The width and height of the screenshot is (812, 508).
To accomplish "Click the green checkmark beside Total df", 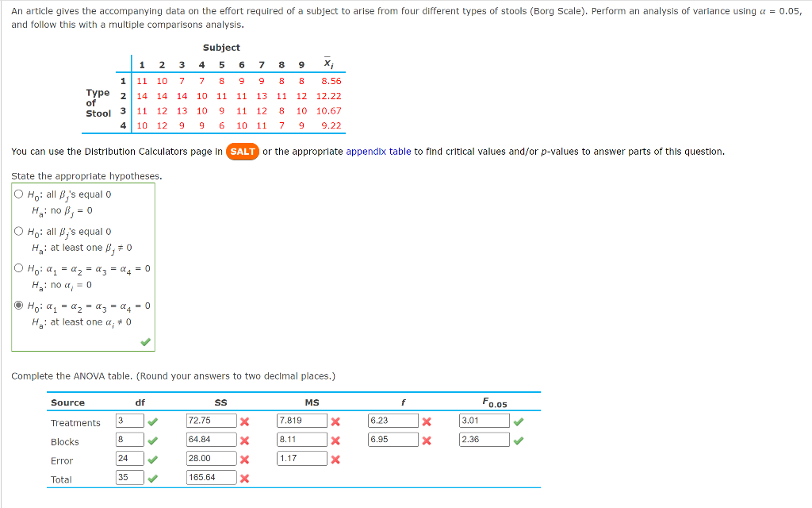I will click(153, 479).
